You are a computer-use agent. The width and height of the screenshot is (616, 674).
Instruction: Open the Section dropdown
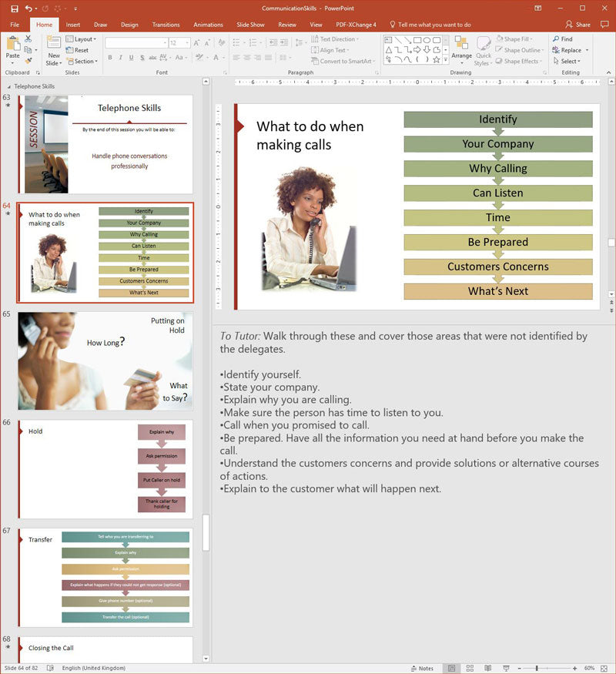(x=82, y=61)
